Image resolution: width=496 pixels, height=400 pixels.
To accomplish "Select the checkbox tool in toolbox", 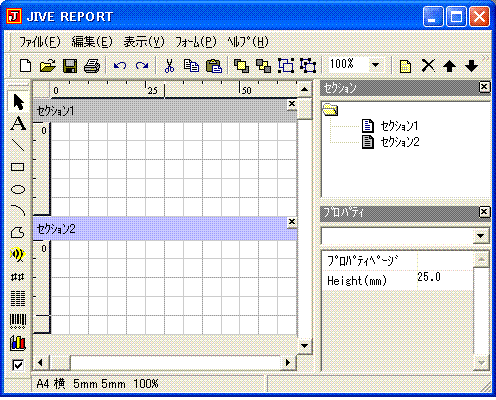I will [x=18, y=365].
